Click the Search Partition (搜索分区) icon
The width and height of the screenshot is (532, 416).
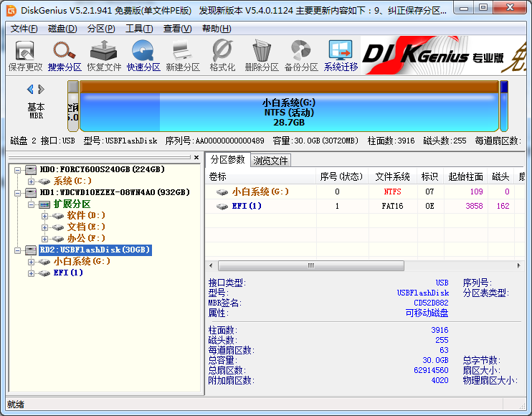point(65,56)
